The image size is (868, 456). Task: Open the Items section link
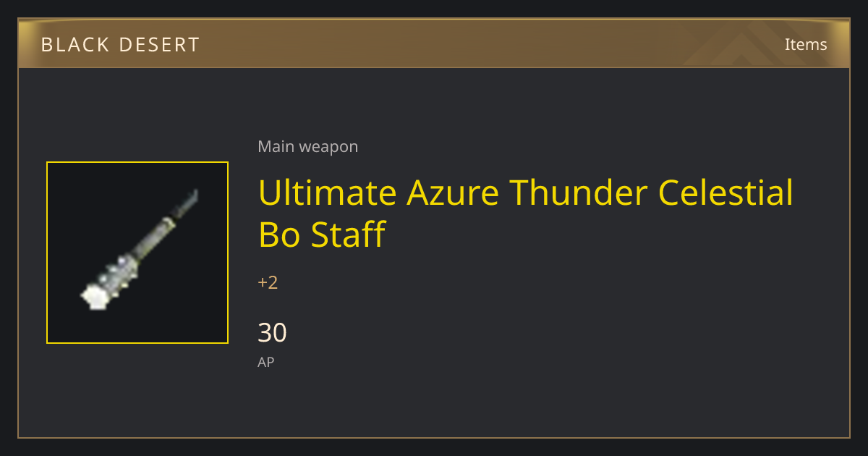coord(806,44)
